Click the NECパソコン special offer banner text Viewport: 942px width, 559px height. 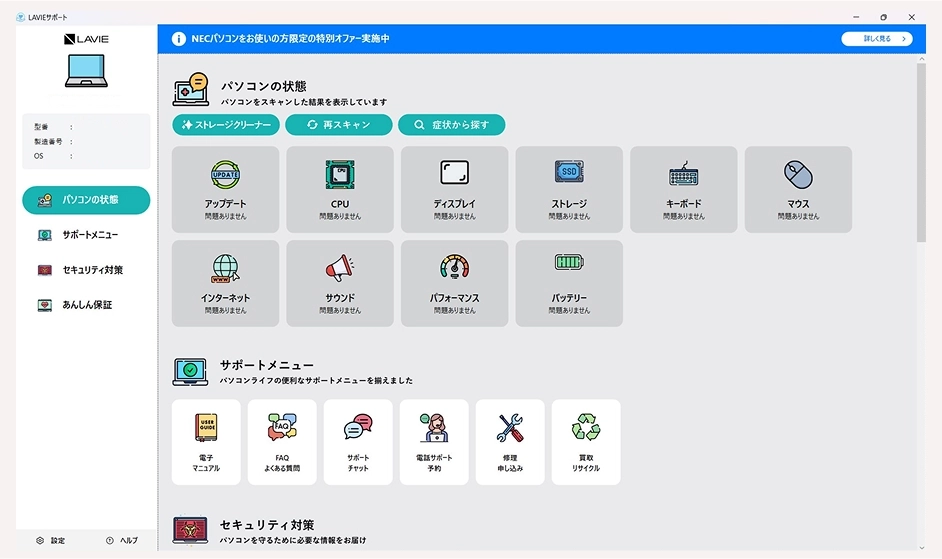pyautogui.click(x=290, y=38)
